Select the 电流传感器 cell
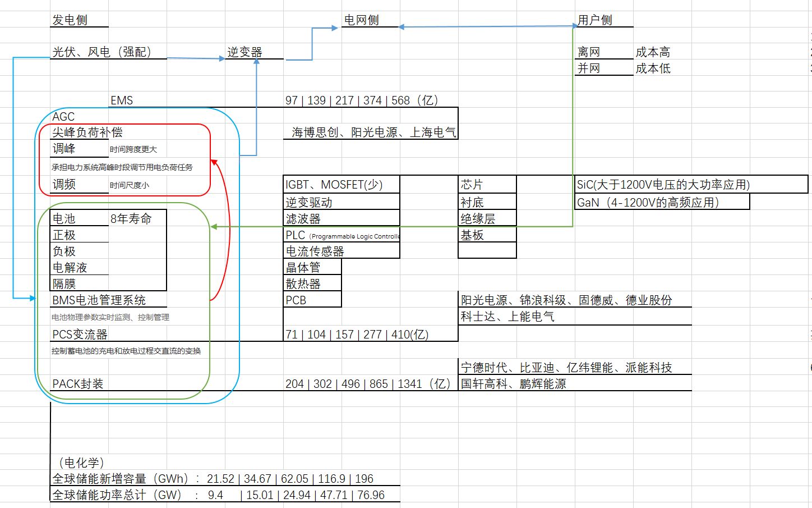Viewport: 812px width, 508px height. point(315,251)
